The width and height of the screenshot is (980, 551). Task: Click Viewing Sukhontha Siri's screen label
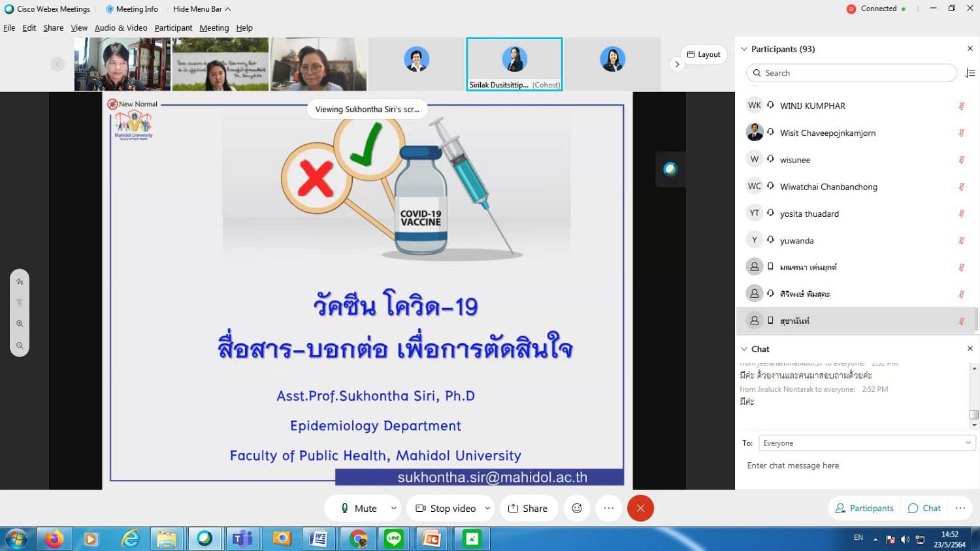tap(367, 109)
